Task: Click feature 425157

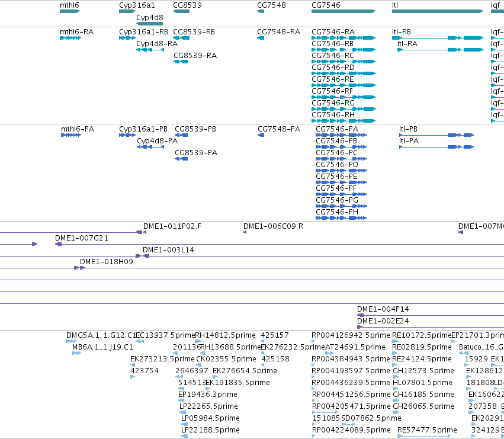Action: (x=262, y=341)
